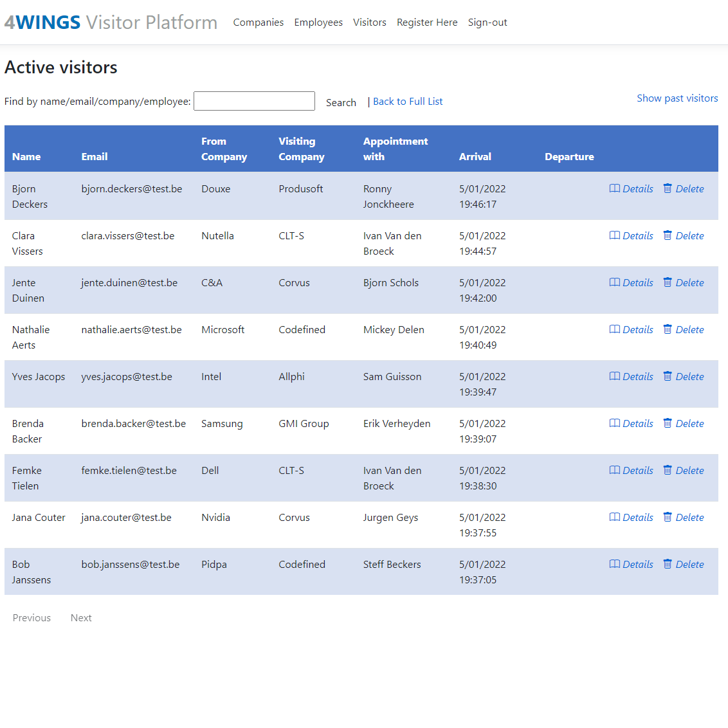This screenshot has width=728, height=728.
Task: Show past visitors link
Action: pos(677,98)
